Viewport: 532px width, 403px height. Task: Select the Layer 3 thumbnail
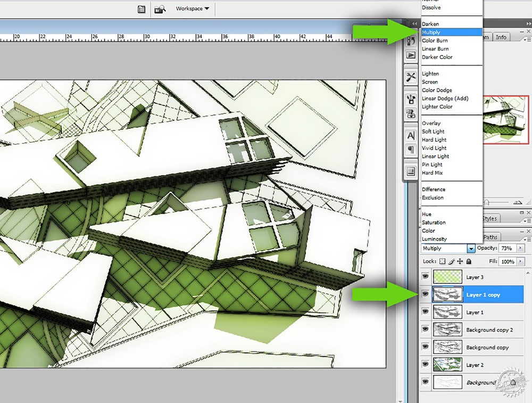(x=448, y=277)
